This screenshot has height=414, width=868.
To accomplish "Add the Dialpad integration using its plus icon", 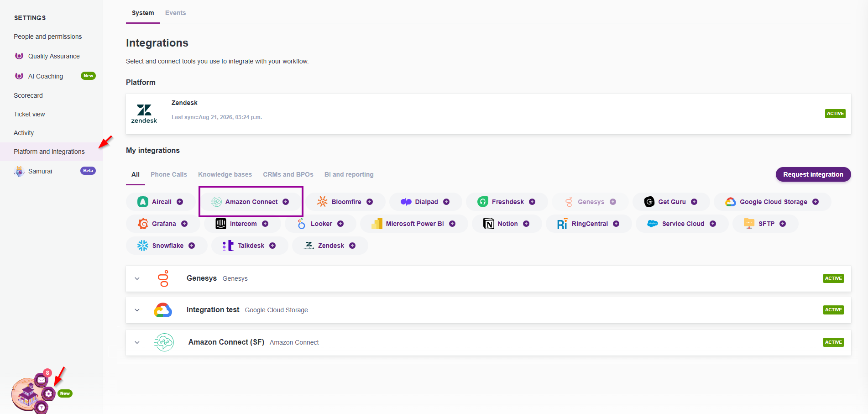I will (x=446, y=202).
